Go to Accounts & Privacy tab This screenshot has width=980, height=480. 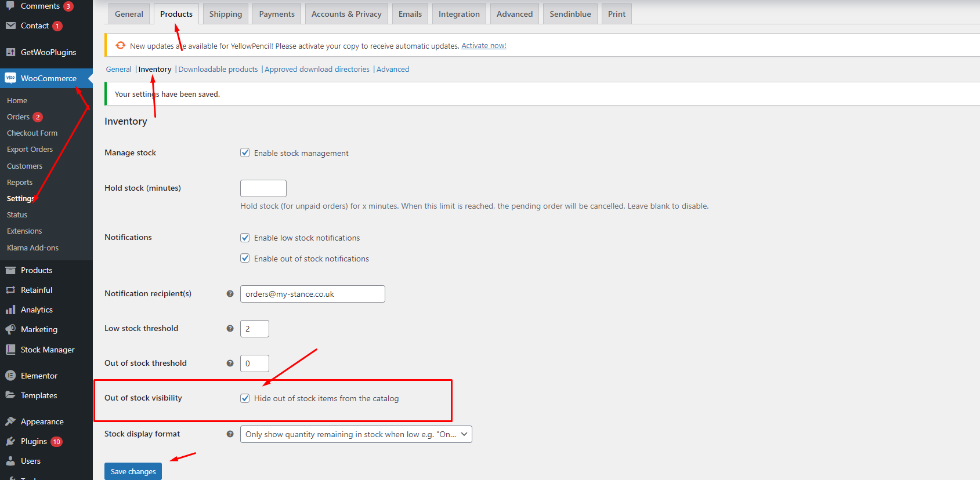click(346, 14)
